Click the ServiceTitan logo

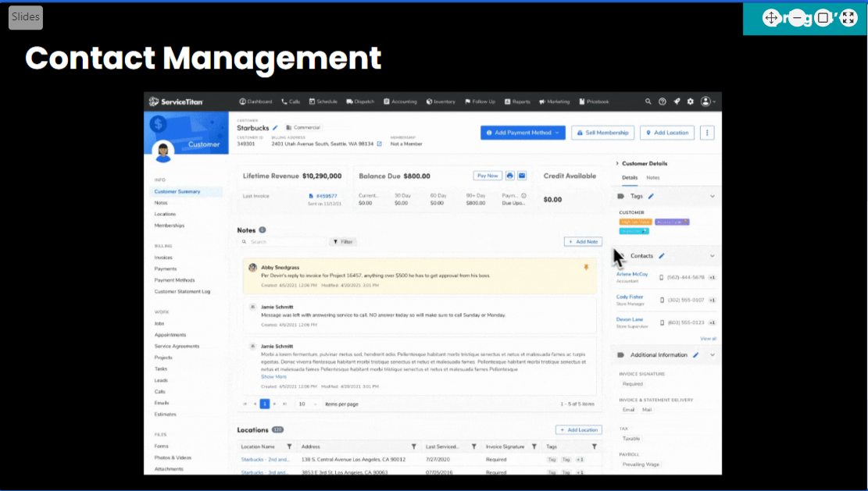(176, 101)
